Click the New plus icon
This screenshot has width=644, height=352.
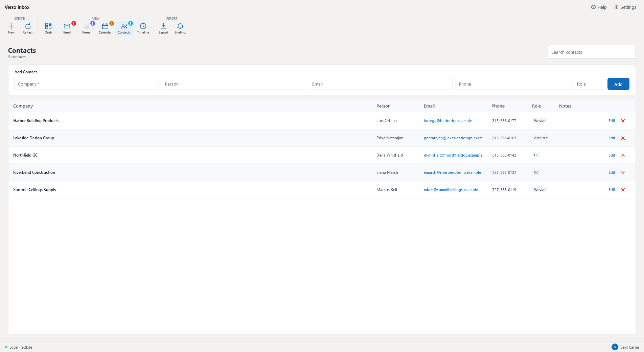tap(11, 26)
